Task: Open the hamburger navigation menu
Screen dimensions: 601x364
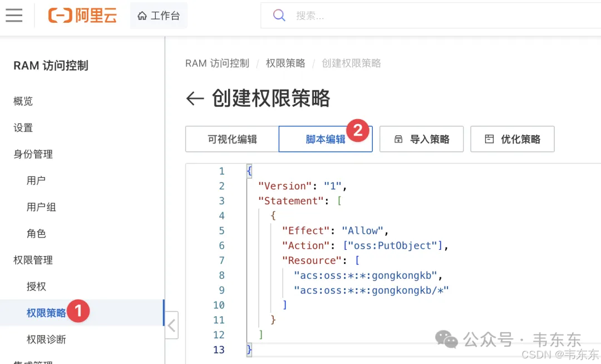Action: click(14, 16)
